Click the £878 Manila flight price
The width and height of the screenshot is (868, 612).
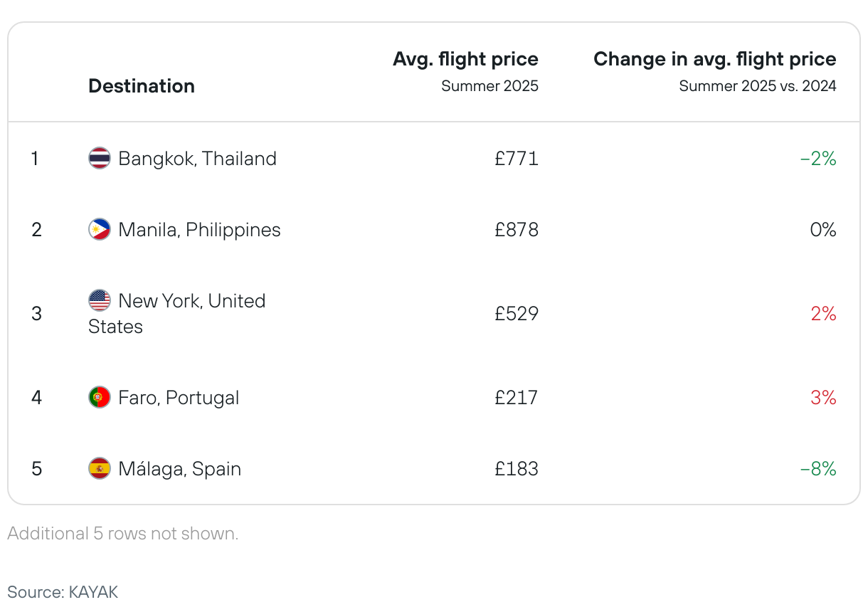click(x=517, y=230)
